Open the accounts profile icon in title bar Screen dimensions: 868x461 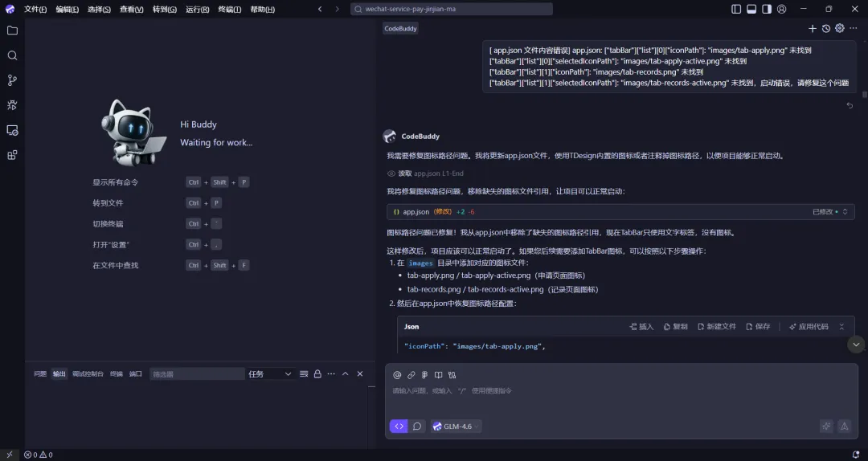[782, 9]
